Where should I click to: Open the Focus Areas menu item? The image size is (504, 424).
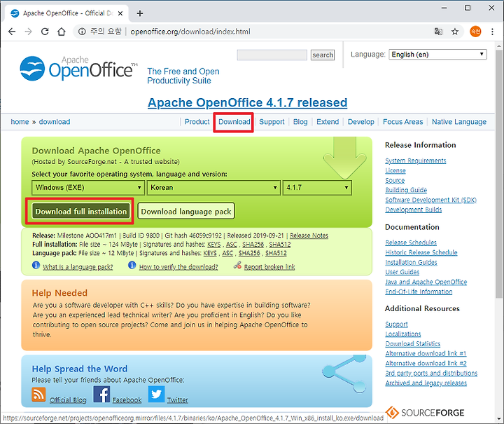click(403, 122)
